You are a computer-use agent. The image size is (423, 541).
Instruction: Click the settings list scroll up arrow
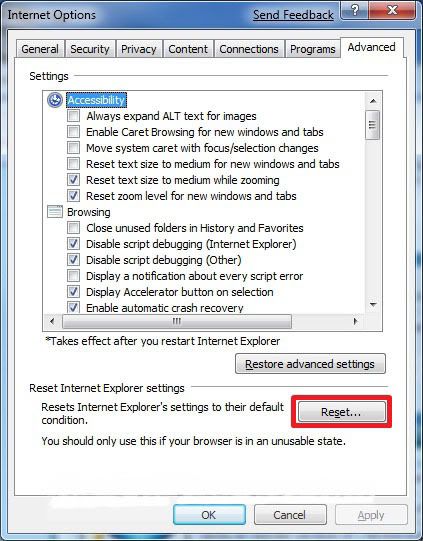(x=373, y=101)
